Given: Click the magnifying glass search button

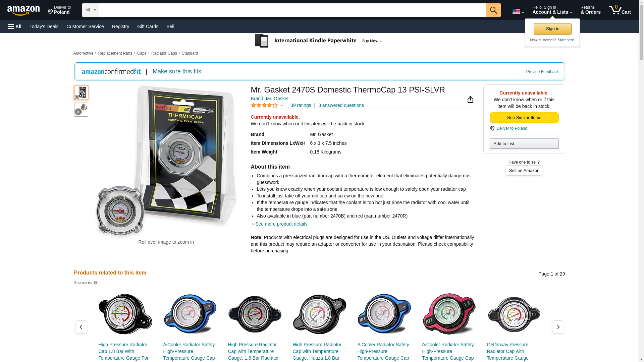Looking at the screenshot, I should coord(493,10).
